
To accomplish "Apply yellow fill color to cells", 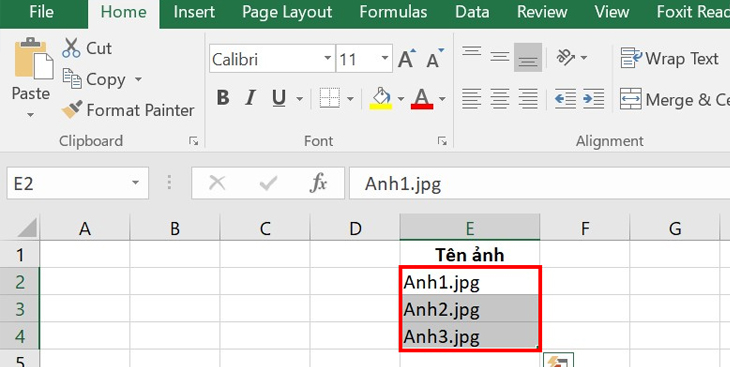I will point(381,98).
